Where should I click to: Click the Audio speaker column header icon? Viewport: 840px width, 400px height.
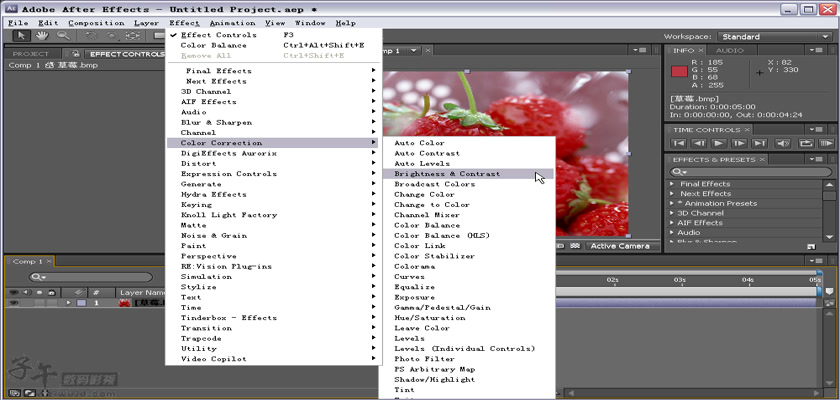click(26, 293)
